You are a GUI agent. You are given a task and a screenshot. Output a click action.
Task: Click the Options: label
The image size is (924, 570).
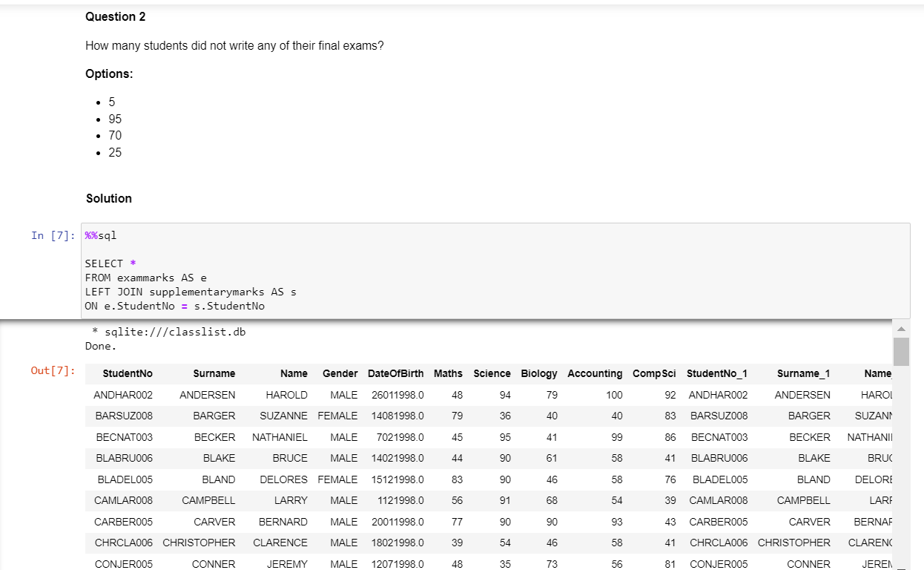(x=109, y=74)
